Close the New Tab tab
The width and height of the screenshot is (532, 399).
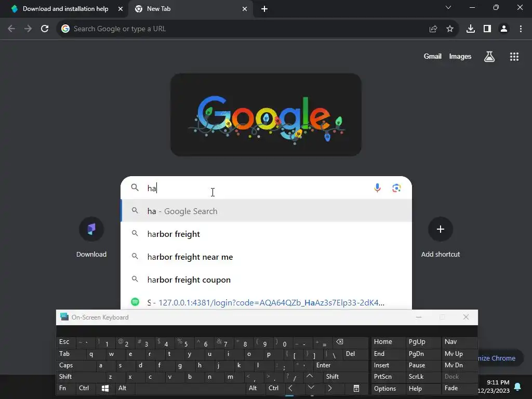(245, 9)
